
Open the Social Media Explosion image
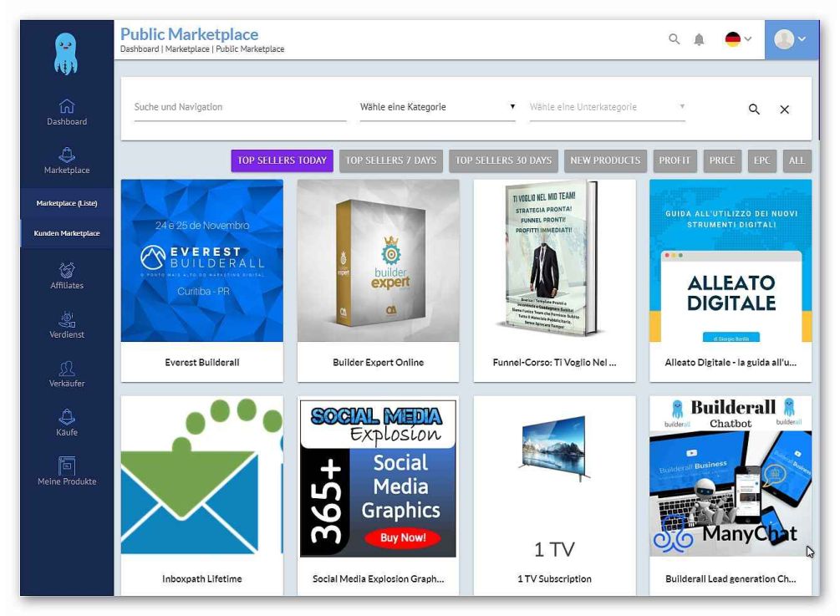(379, 476)
